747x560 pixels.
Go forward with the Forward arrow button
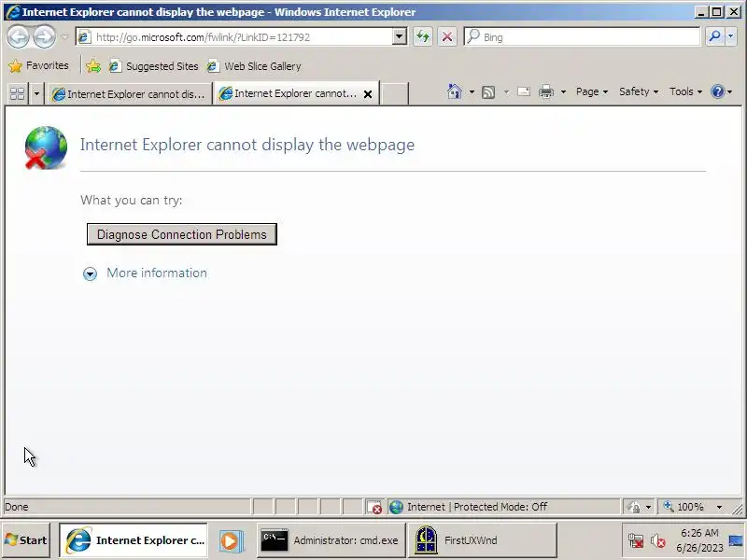point(44,36)
